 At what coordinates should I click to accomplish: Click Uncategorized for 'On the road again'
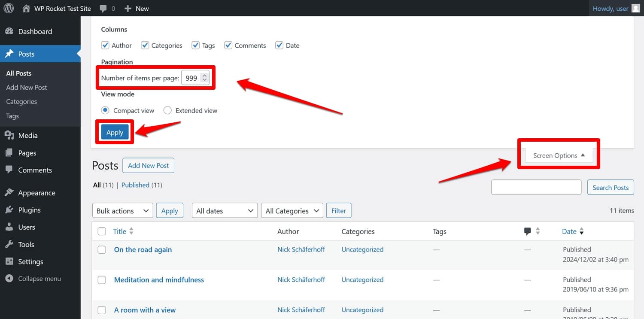click(x=362, y=249)
